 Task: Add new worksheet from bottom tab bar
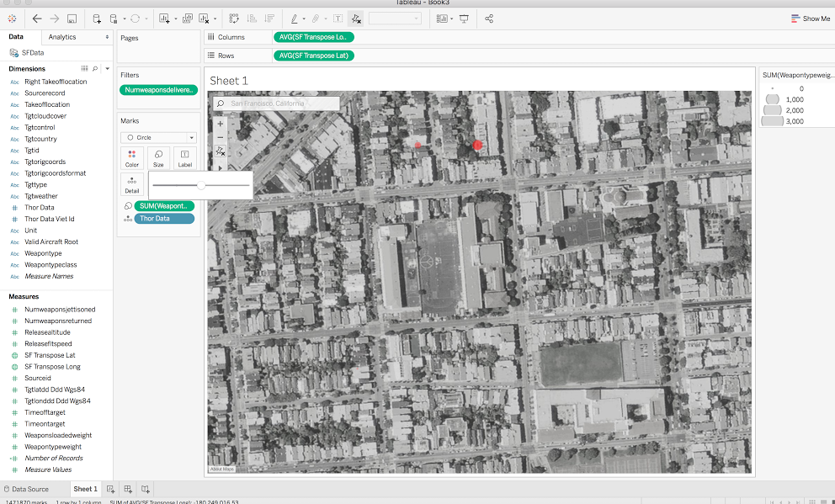(110, 489)
